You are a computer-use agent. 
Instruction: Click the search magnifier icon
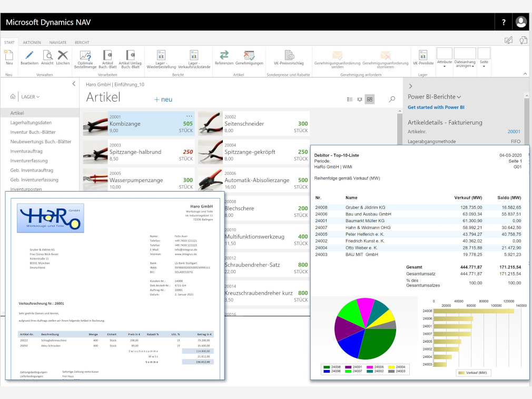pyautogui.click(x=392, y=99)
